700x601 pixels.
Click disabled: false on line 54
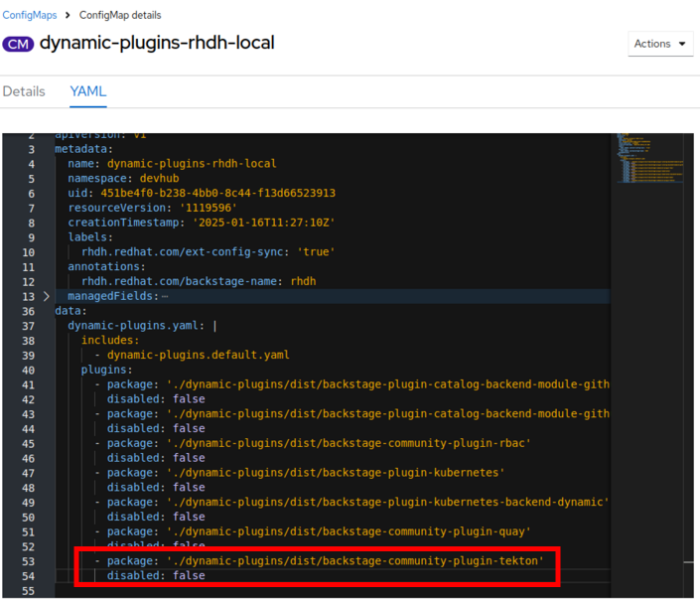pos(156,576)
